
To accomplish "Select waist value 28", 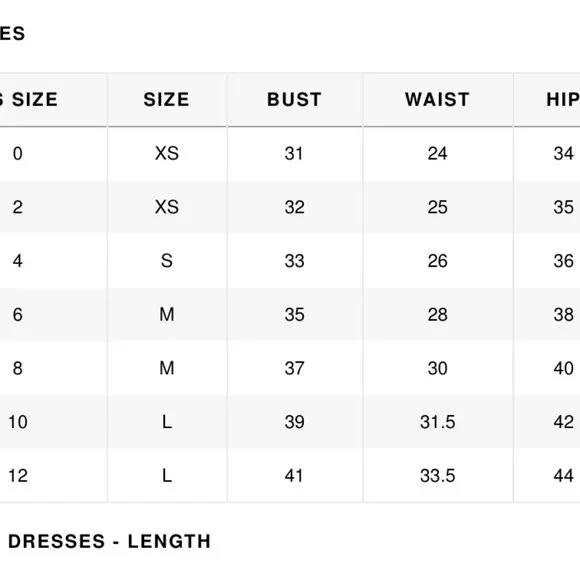I will [x=438, y=314].
